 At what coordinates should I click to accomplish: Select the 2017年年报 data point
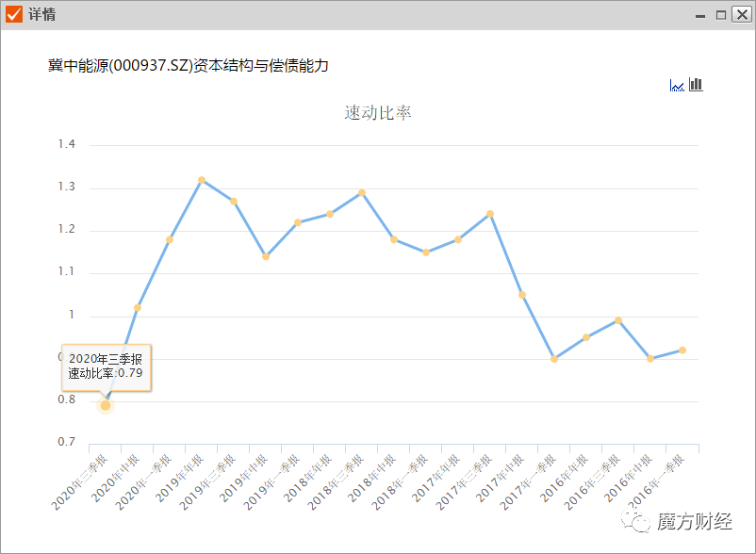point(458,239)
